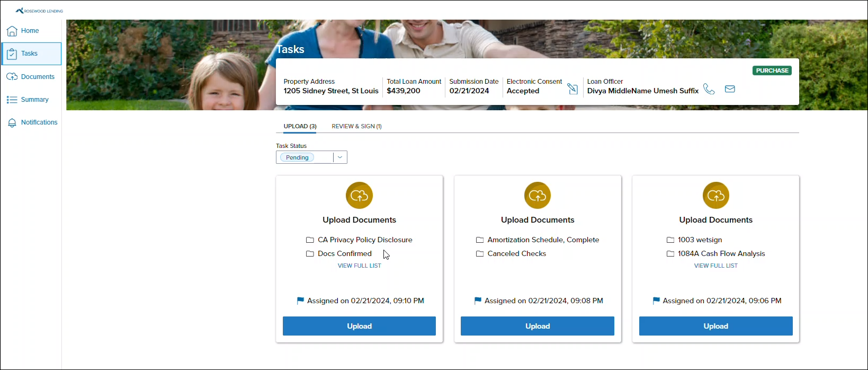Click folder icon beside Canceled Checks

[480, 254]
